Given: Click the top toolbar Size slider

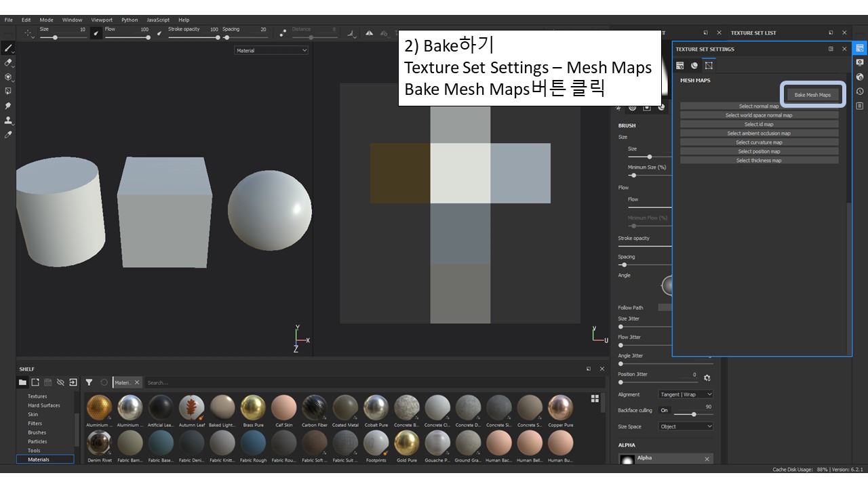Looking at the screenshot, I should pyautogui.click(x=63, y=37).
